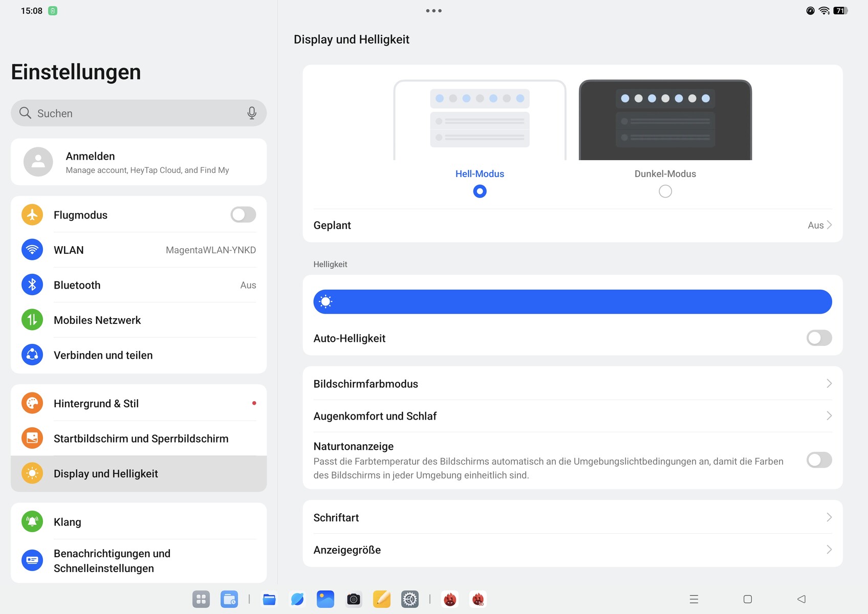Open Mobiles Netzwerk settings
This screenshot has height=614, width=868.
[139, 320]
